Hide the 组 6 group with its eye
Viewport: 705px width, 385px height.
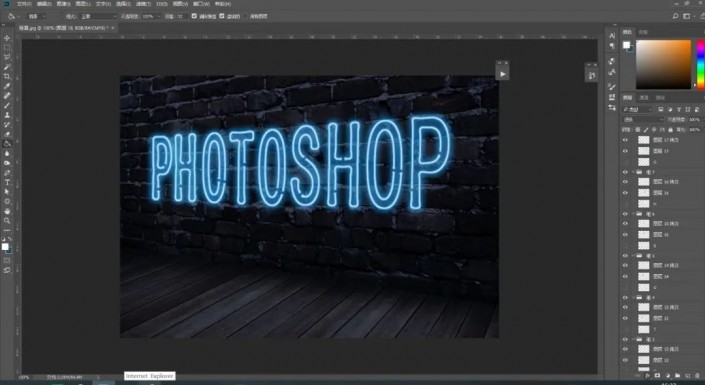click(625, 214)
